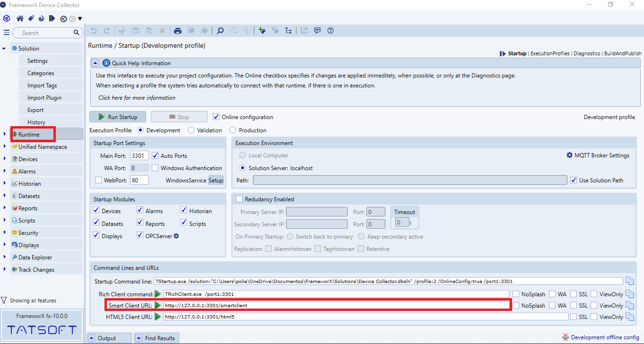Navigate back with the left arrow circle
The height and width of the screenshot is (344, 644).
[63, 19]
